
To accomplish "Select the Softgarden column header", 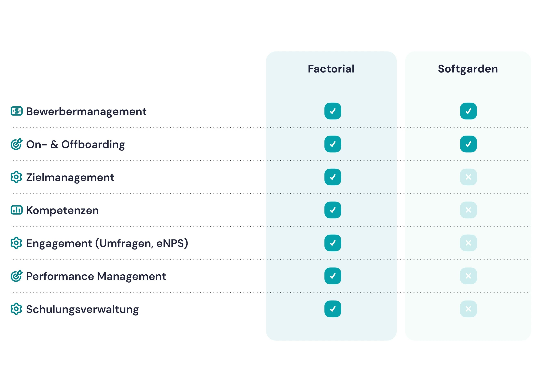I will pyautogui.click(x=468, y=69).
